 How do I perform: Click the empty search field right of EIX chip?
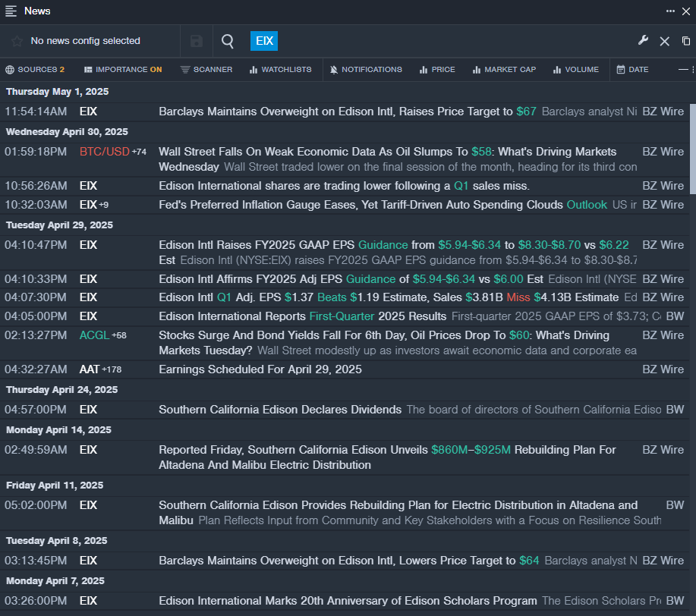click(453, 41)
